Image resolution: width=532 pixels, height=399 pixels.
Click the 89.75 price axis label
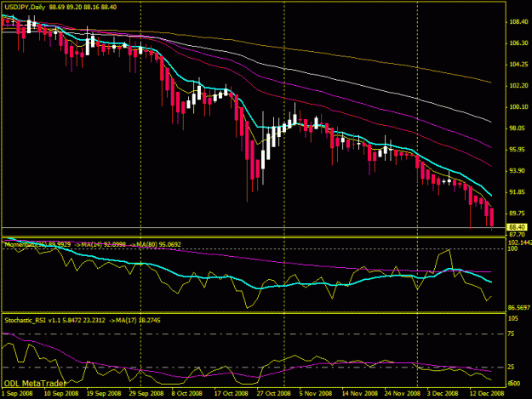pos(518,214)
